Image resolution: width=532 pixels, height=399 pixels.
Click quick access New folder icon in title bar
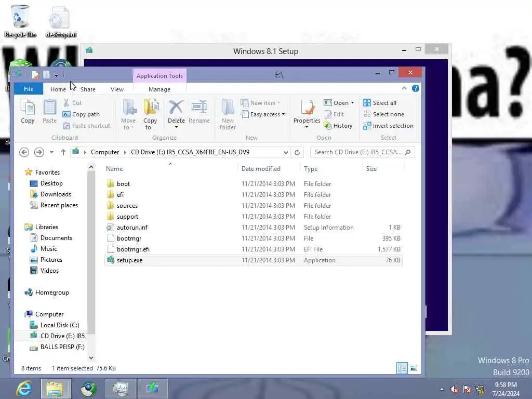coord(46,75)
